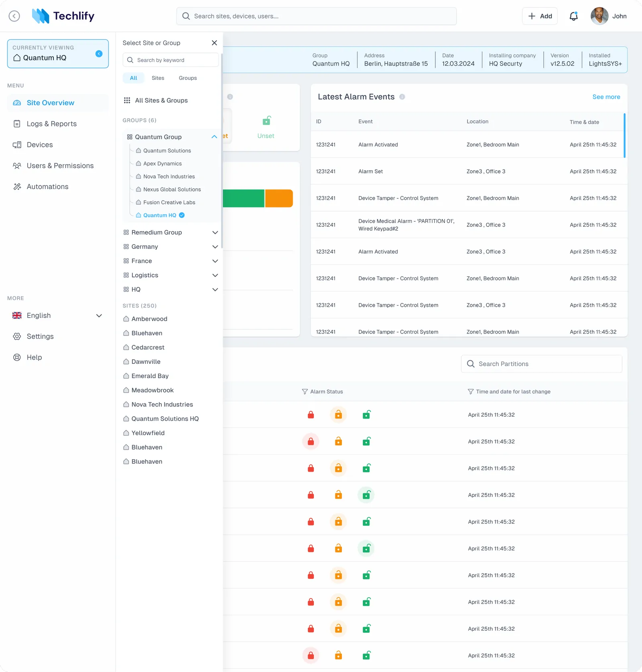Close the Select Site or Group panel
This screenshot has width=642, height=672.
[214, 43]
